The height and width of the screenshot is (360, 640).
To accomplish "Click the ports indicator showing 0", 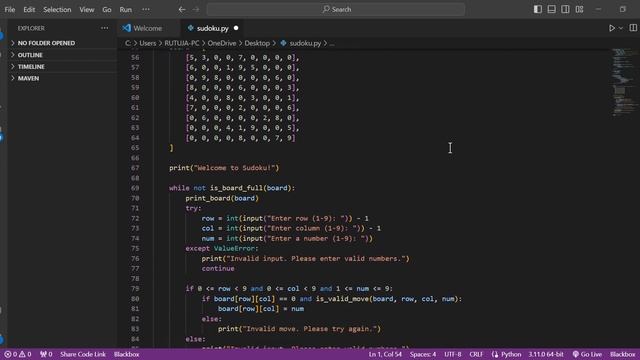I will [x=46, y=354].
